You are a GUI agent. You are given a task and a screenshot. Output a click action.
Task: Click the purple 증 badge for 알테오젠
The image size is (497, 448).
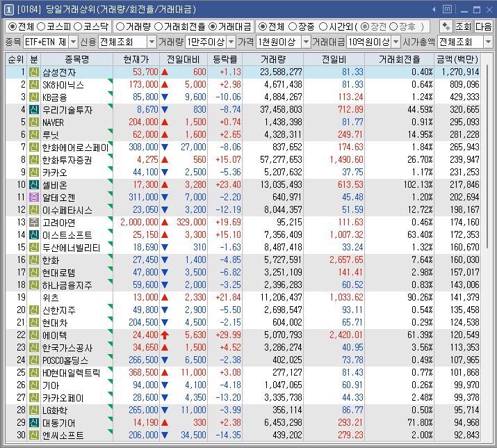(x=34, y=197)
